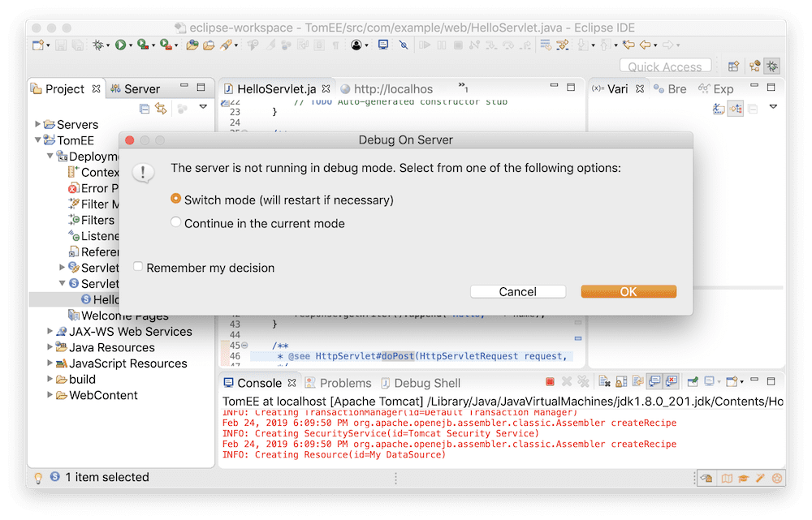This screenshot has height=520, width=812.
Task: Click Link with Editor in Project Explorer
Action: tap(161, 109)
